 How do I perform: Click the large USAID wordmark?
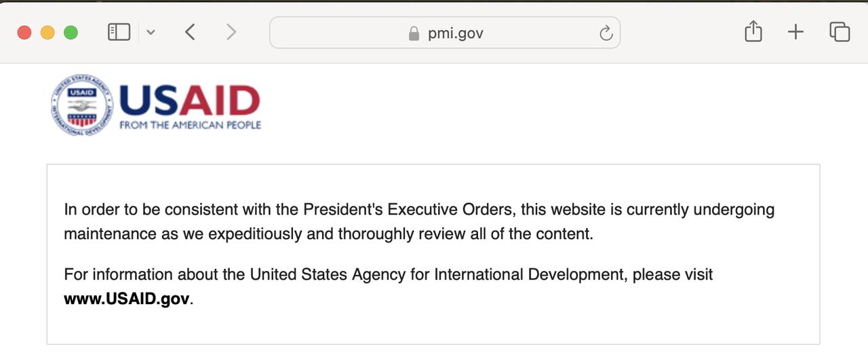click(x=189, y=100)
